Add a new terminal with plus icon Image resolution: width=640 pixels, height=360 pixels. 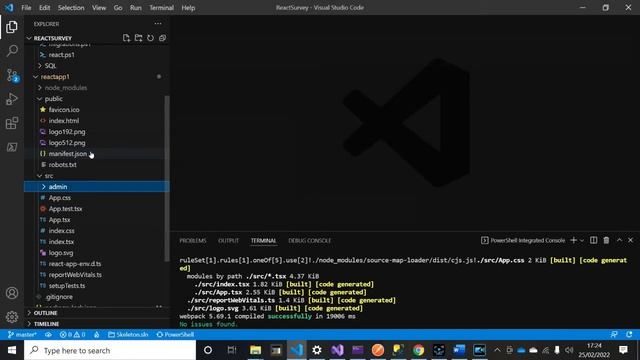573,240
